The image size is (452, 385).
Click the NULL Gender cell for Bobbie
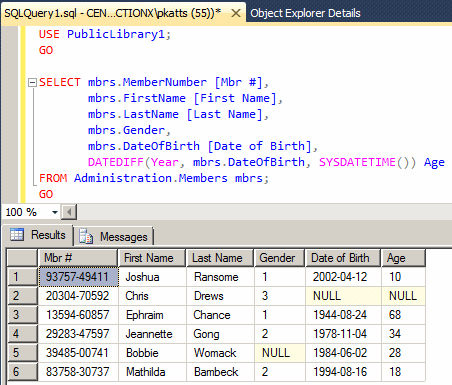[x=280, y=353]
